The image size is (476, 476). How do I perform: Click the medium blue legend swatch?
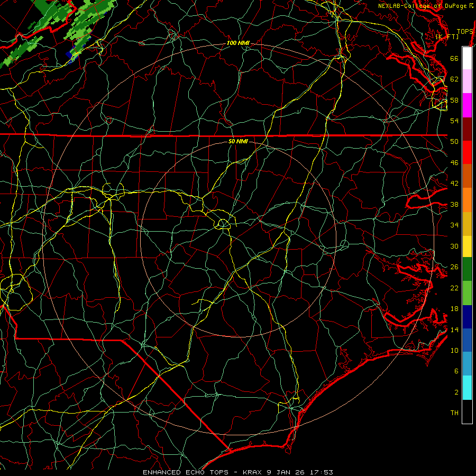coord(467,340)
